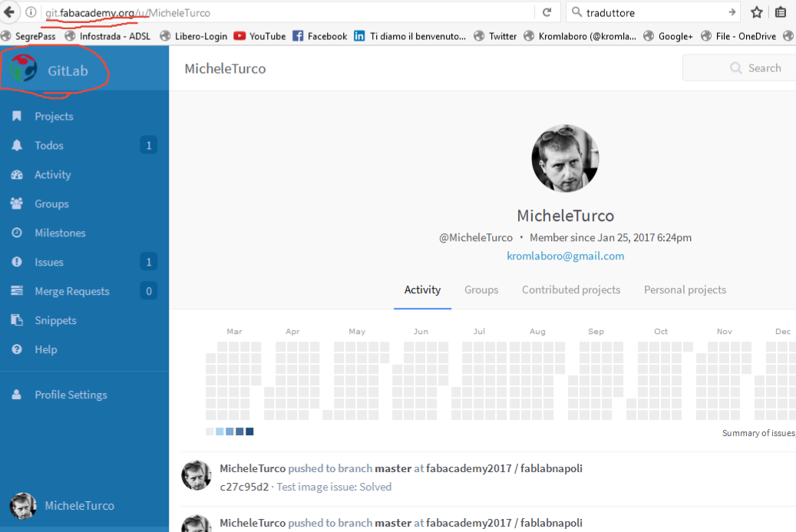Click the browser search field with traduttore
796x532 pixels.
tap(654, 13)
